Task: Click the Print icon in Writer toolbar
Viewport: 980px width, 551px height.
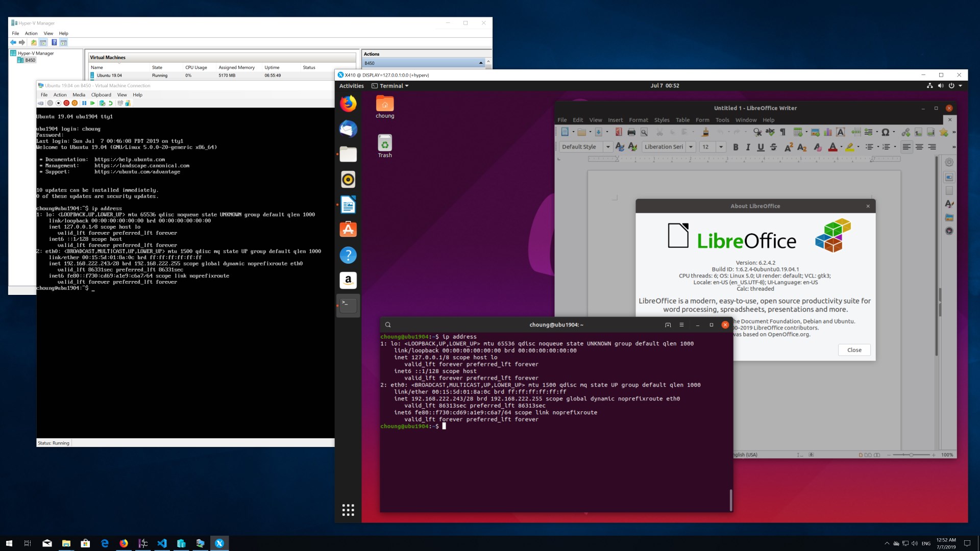Action: 631,132
